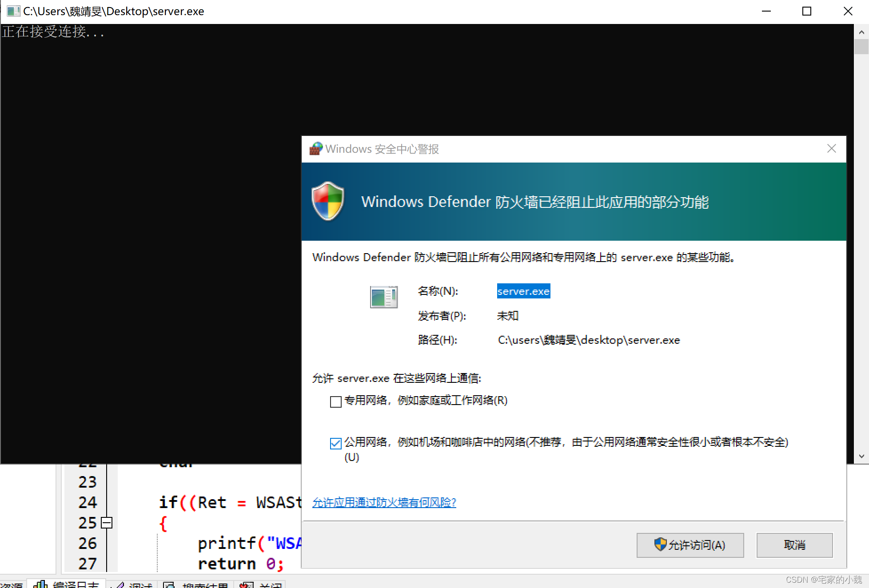
Task: Minimize the server.exe console window
Action: (766, 11)
